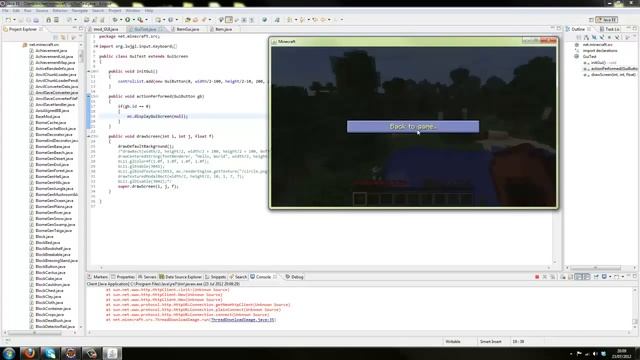The width and height of the screenshot is (640, 360).
Task: Switch to the Servers tab
Action: tap(147, 277)
